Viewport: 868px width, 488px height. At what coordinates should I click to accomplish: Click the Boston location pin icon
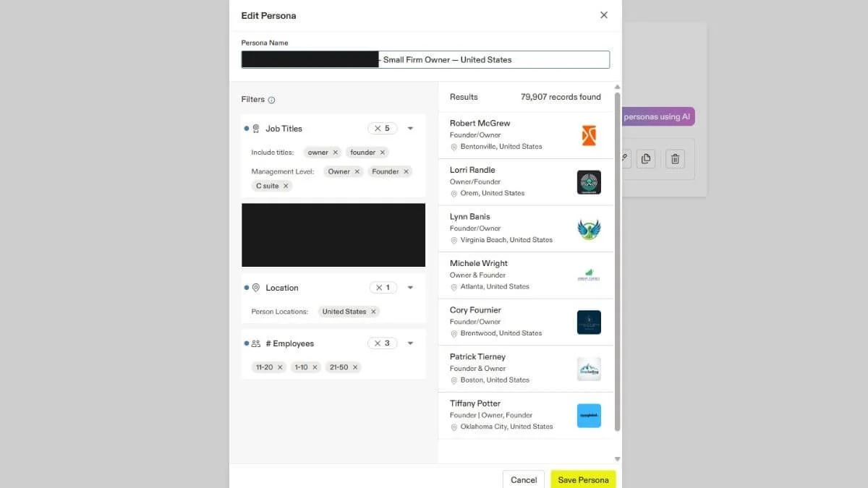coord(454,380)
